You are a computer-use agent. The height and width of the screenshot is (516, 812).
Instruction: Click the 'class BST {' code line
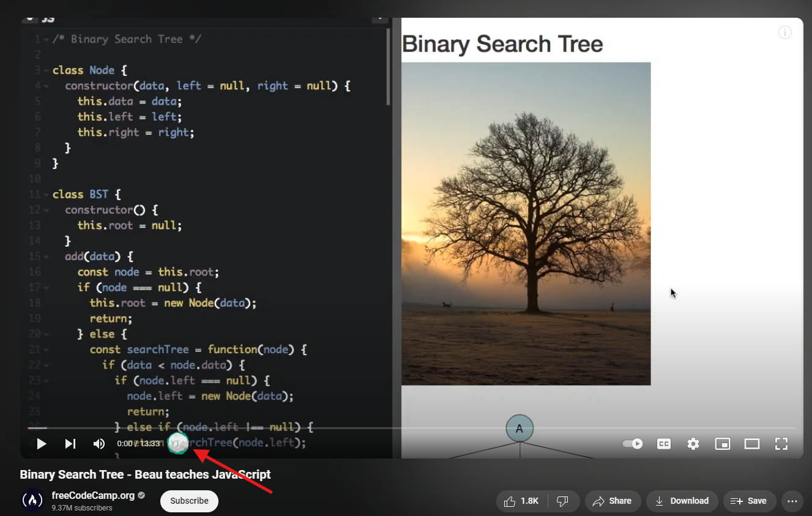click(87, 195)
